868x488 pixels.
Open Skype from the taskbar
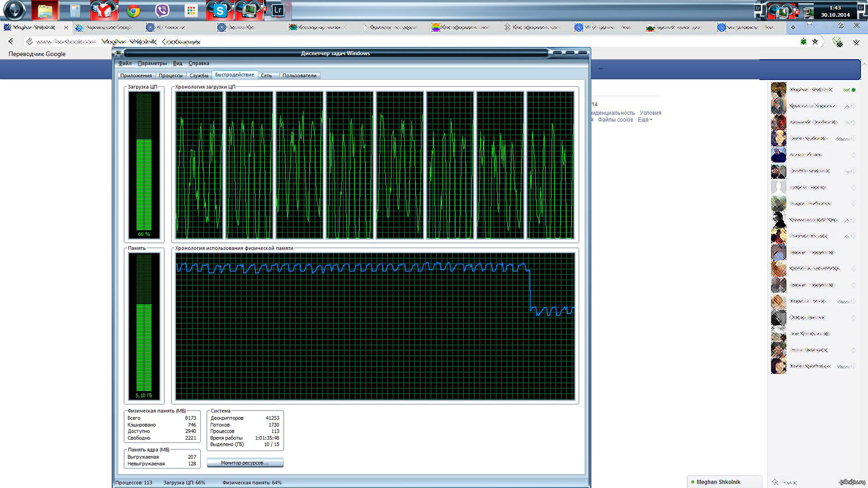click(220, 10)
